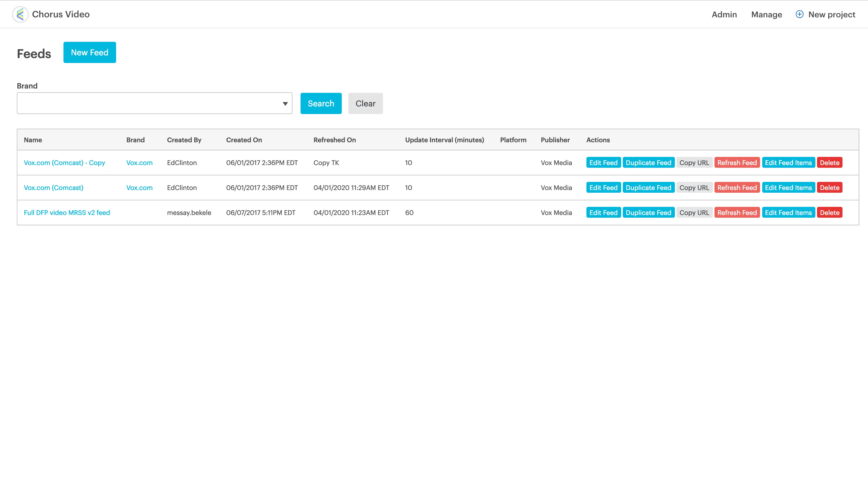
Task: Refresh Feed in the 04/01/2020 11:29AM row
Action: tap(737, 188)
